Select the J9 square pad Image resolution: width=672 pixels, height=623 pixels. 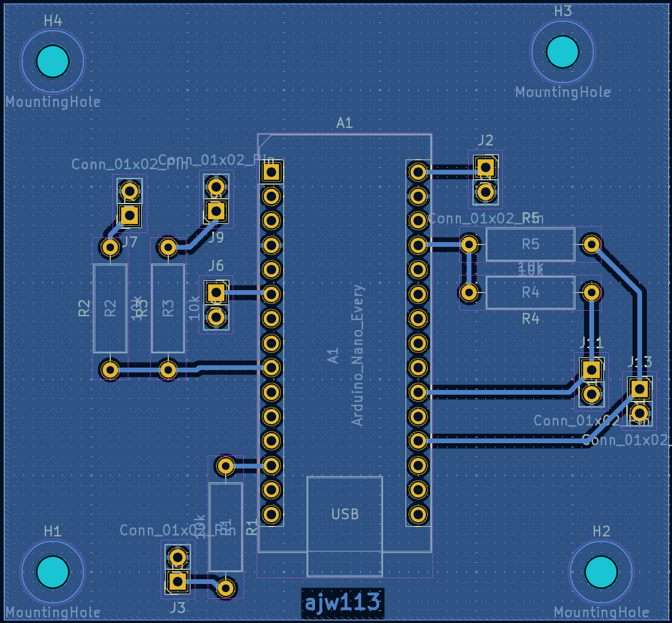coord(216,211)
